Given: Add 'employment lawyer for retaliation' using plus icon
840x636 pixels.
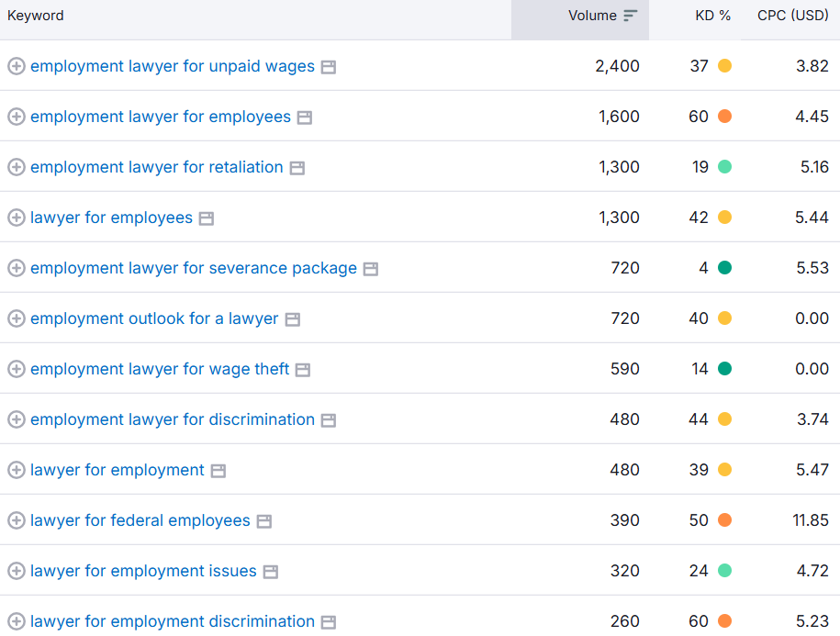Looking at the screenshot, I should coord(16,167).
